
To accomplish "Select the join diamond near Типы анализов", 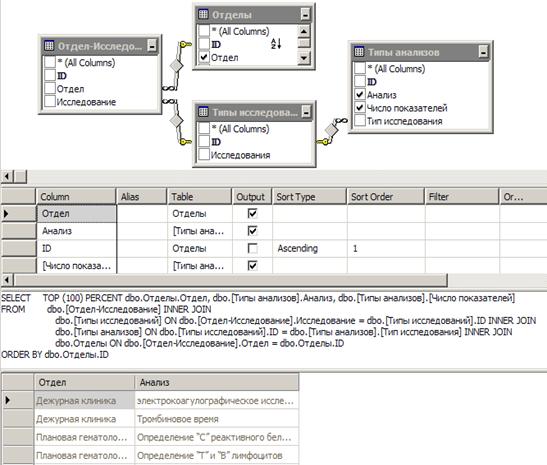I will point(331,130).
